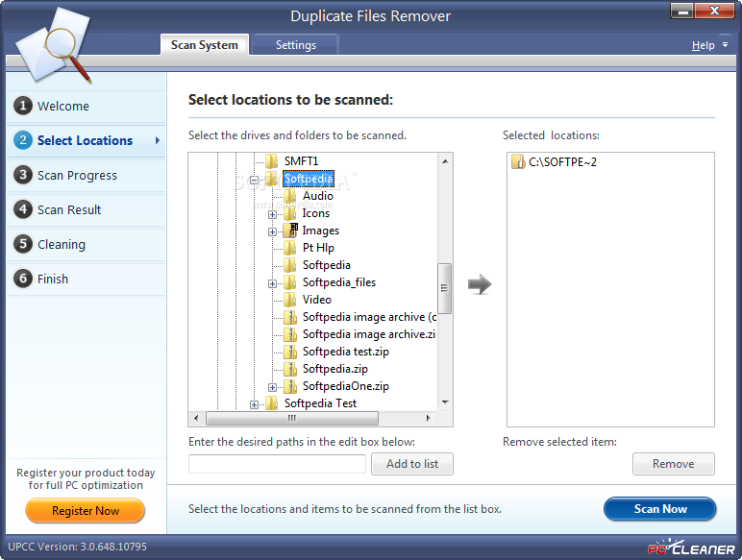The height and width of the screenshot is (560, 742).
Task: Click the Icons folder icon
Action: pyautogui.click(x=290, y=213)
